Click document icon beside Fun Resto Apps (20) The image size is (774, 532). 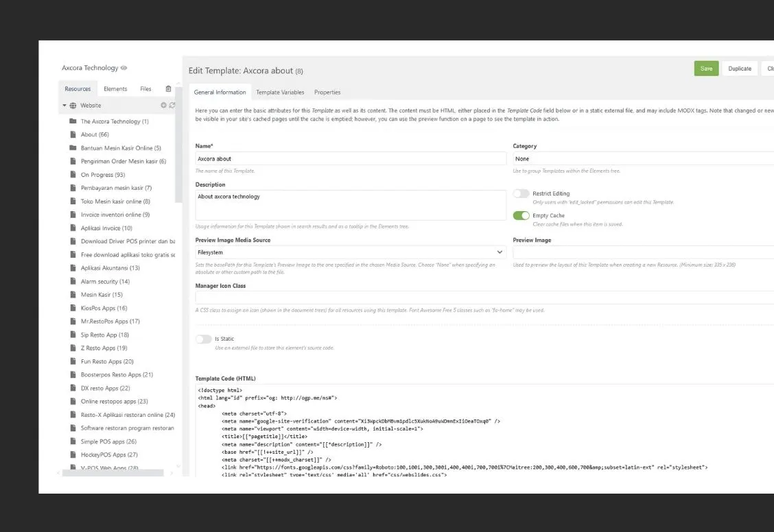click(x=73, y=361)
